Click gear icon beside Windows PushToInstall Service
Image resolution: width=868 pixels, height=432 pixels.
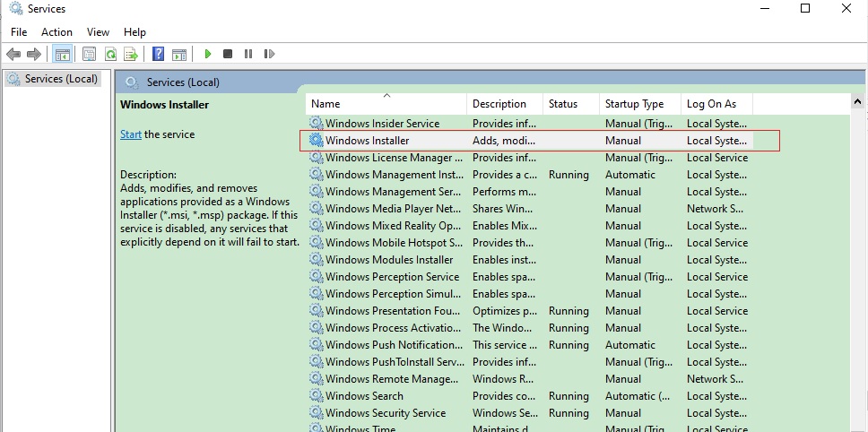tap(317, 361)
